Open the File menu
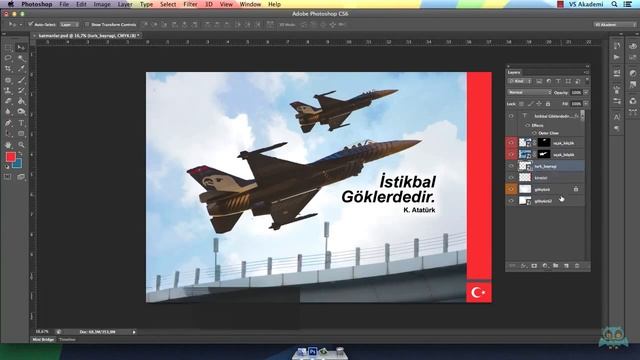The width and height of the screenshot is (640, 360). (64, 4)
